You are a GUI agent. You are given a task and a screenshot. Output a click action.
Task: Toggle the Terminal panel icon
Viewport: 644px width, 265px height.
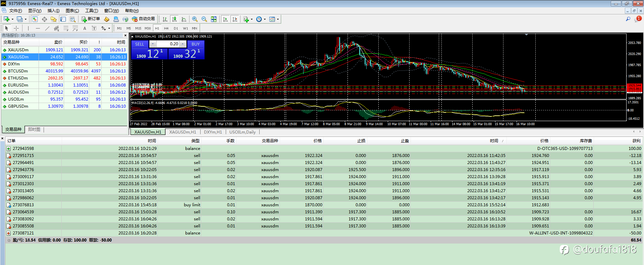tap(63, 19)
